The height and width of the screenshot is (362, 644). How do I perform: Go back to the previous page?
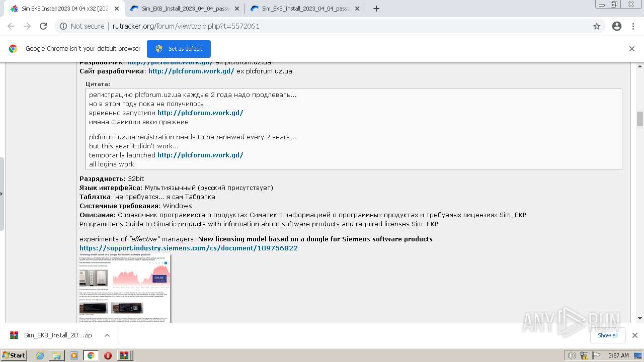(11, 26)
